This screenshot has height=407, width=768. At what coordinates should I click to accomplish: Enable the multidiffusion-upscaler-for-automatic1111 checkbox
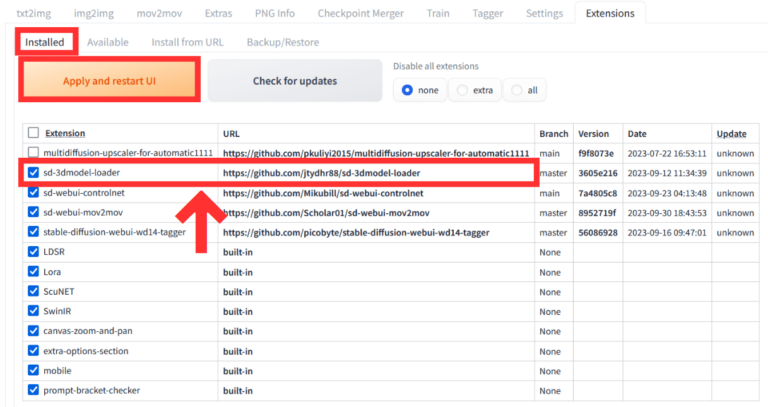pos(34,153)
